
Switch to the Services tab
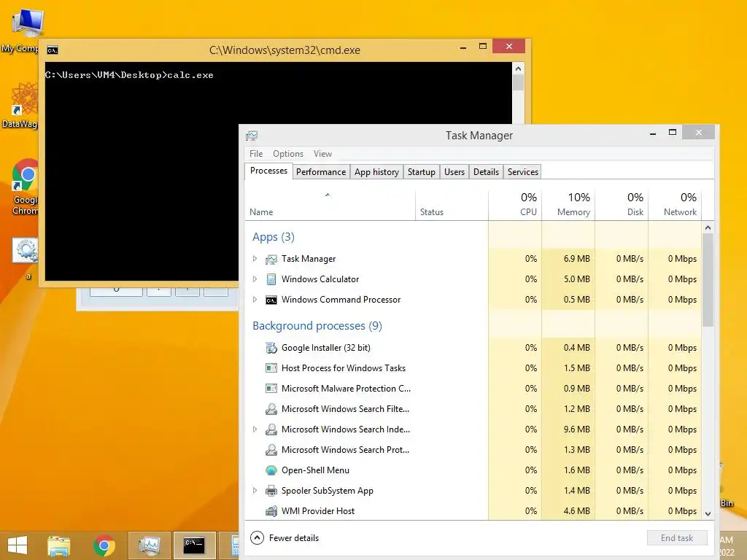(522, 172)
